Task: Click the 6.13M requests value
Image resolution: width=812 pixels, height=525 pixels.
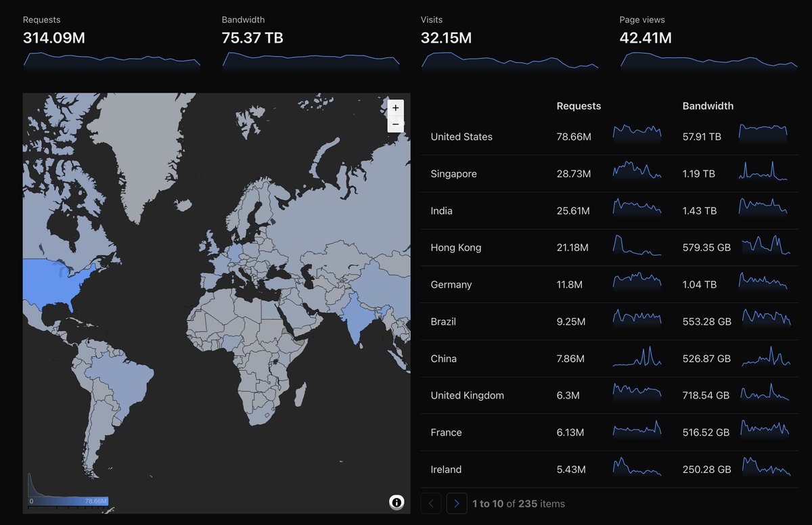Action: point(570,432)
